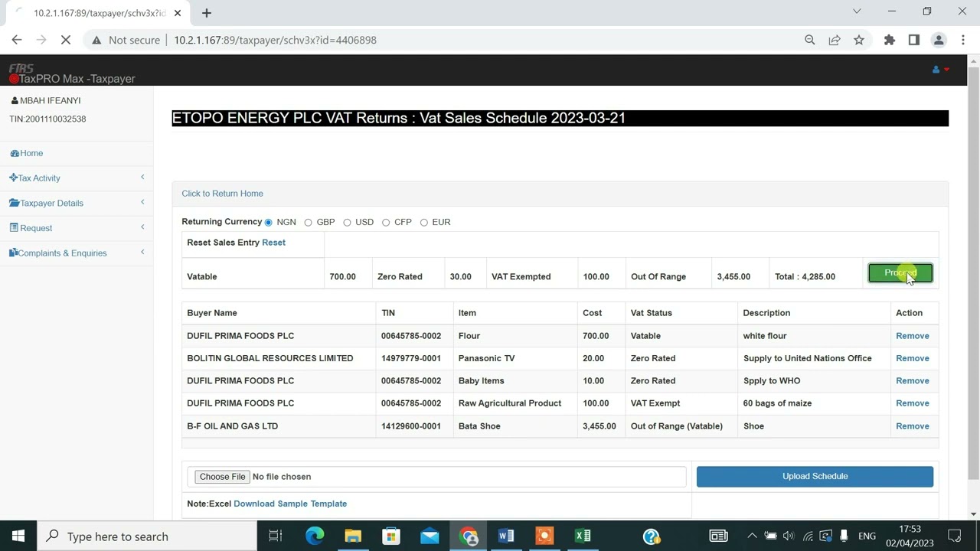Open the help question-mark app on taskbar
The image size is (980, 551).
652,536
